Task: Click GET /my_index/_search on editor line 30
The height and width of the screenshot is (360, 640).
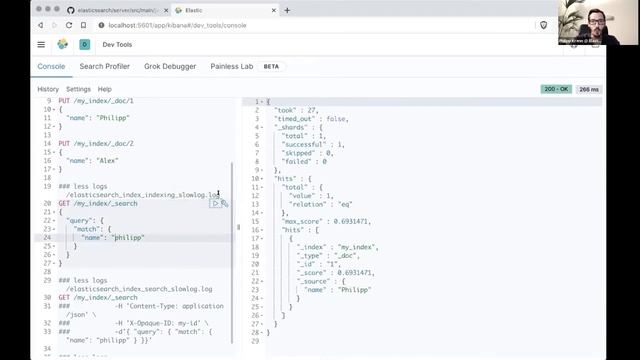Action: [x=98, y=298]
